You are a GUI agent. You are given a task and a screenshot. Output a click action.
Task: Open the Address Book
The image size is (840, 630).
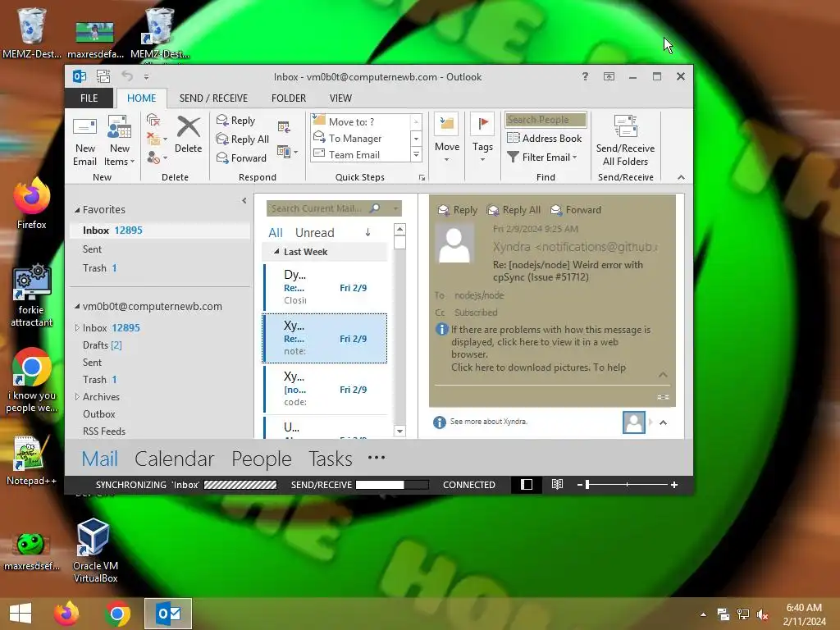(x=545, y=138)
